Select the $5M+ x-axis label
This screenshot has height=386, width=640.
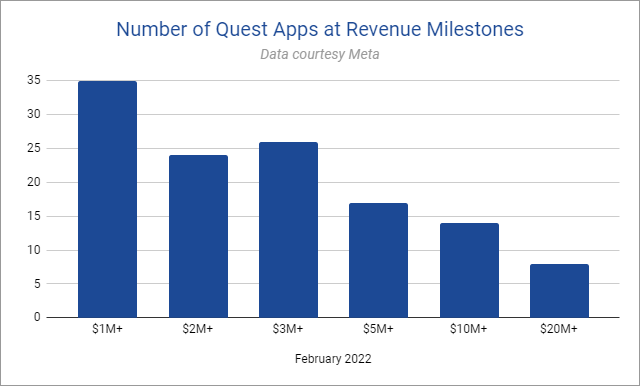[x=378, y=329]
